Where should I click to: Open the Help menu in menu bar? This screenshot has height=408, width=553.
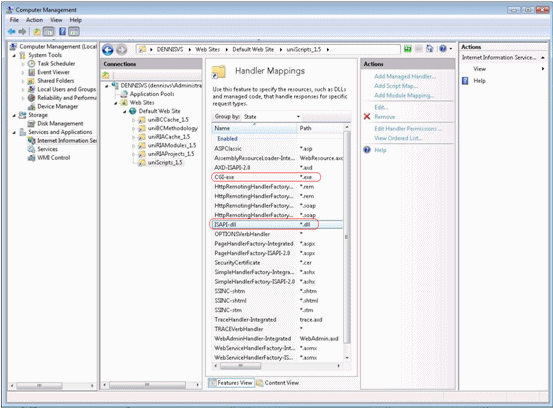pyautogui.click(x=75, y=20)
